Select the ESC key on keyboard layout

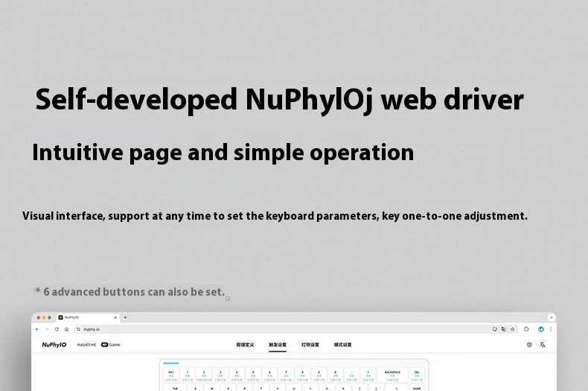point(171,375)
